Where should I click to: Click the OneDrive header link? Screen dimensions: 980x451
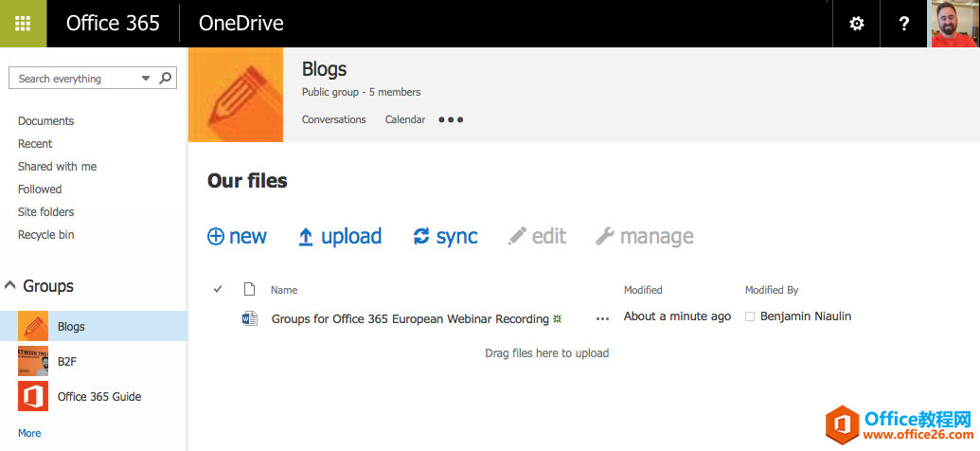(x=241, y=23)
